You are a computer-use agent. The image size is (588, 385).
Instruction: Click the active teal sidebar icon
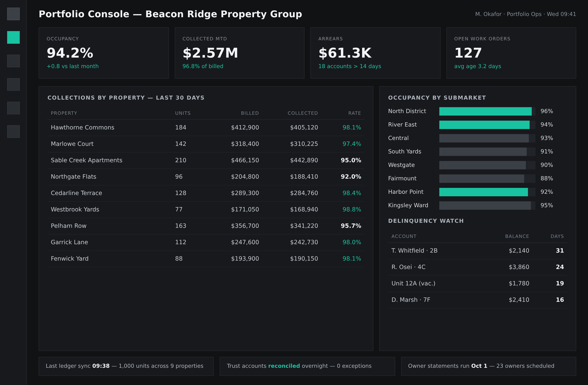13,37
